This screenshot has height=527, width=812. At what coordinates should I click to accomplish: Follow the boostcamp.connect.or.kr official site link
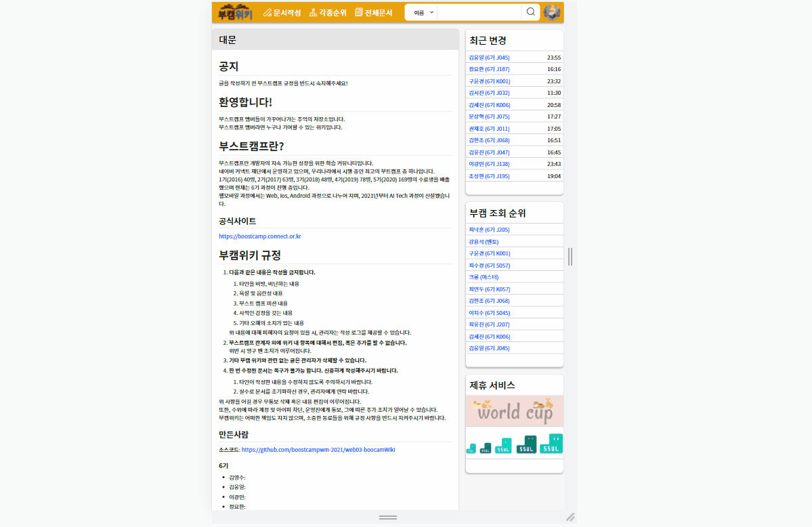point(260,236)
